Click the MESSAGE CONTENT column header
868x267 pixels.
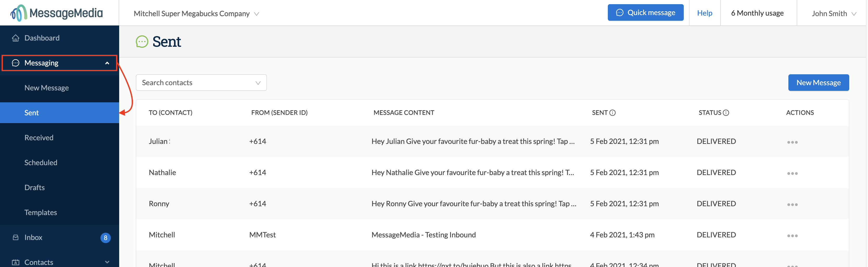404,113
